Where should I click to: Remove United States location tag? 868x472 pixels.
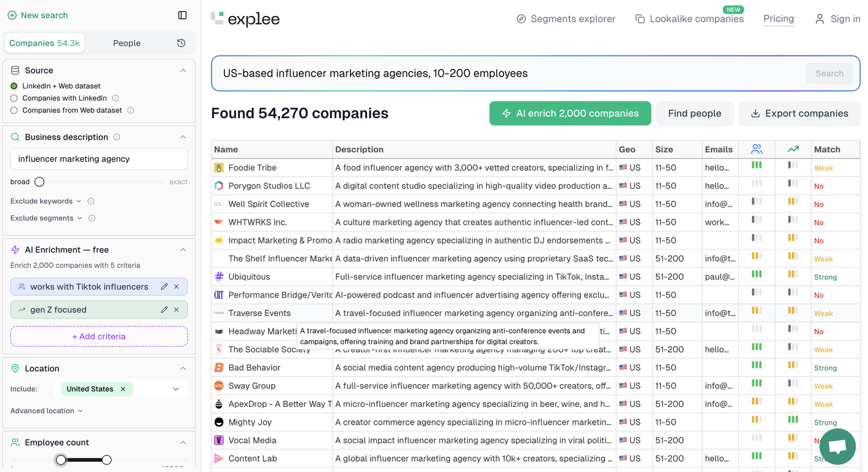(123, 389)
